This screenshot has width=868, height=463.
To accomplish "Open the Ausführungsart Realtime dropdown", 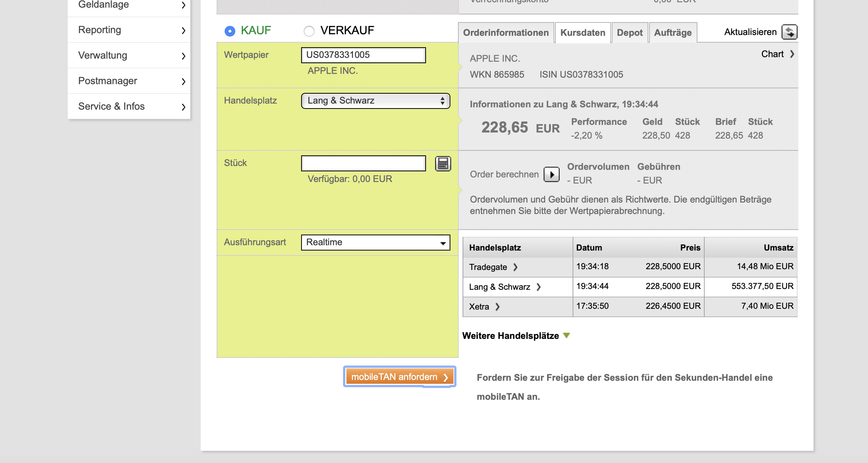I will (375, 243).
